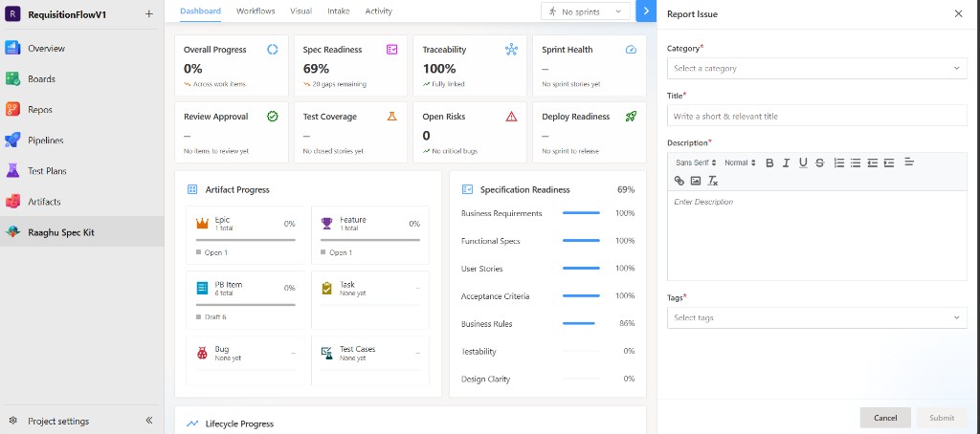Click the Lifecycle Progress heading

(x=239, y=424)
